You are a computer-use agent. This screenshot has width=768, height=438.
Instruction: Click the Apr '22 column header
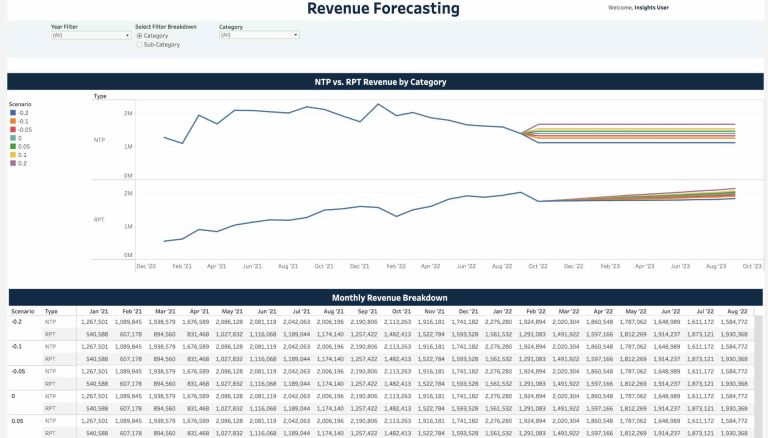tap(603, 312)
